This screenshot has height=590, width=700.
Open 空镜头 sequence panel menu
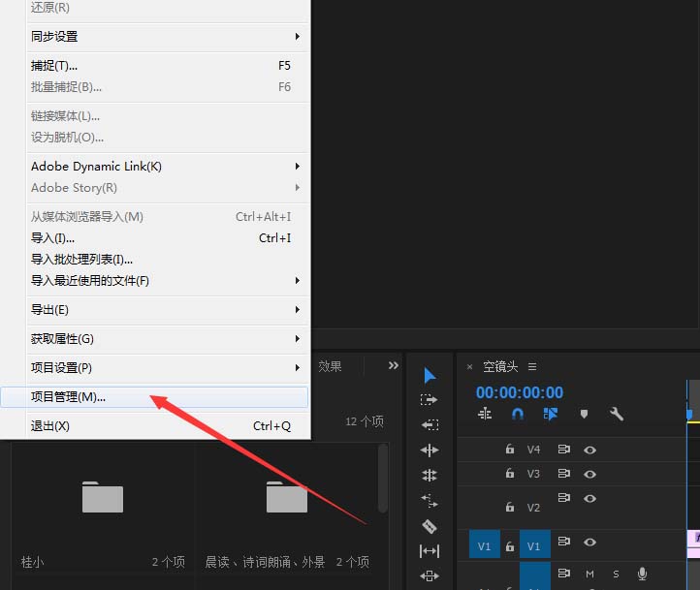coord(532,366)
